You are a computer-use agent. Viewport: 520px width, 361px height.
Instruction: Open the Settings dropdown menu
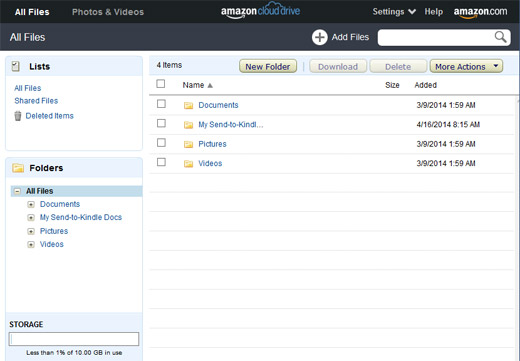click(394, 12)
